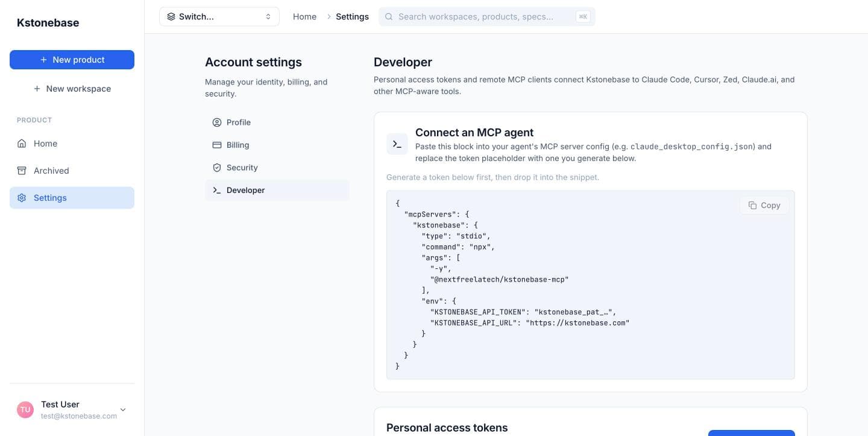Click the Billing credit card icon
Viewport: 868px width, 436px height.
click(x=217, y=145)
